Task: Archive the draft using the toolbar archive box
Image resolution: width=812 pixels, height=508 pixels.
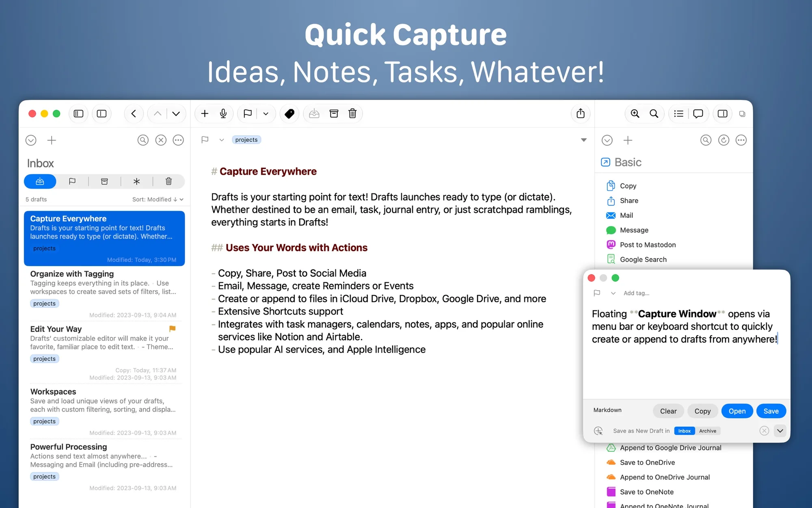Action: (334, 114)
